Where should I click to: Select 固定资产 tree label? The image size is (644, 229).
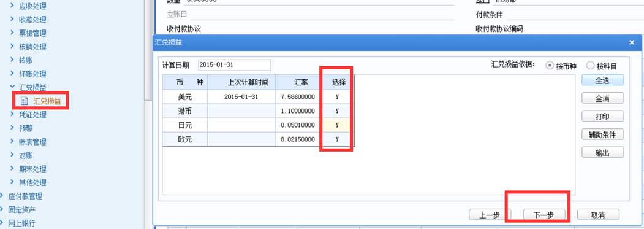pos(22,209)
